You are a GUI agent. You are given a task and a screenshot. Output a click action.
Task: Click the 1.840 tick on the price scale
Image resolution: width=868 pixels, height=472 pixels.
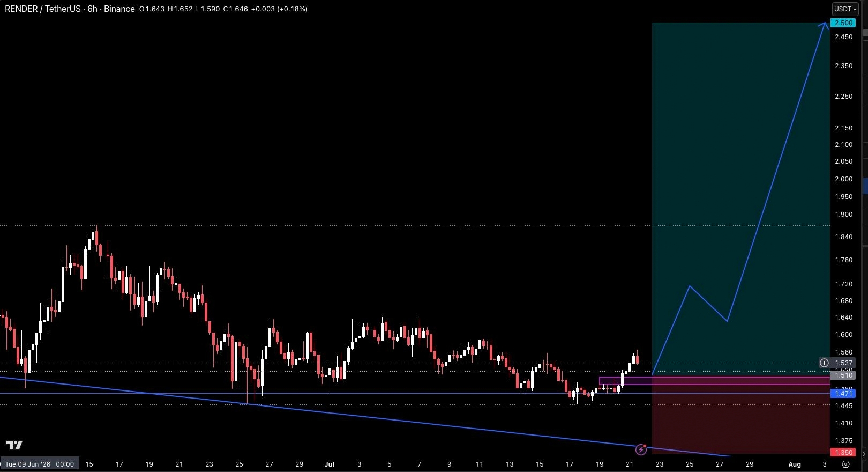(843, 237)
